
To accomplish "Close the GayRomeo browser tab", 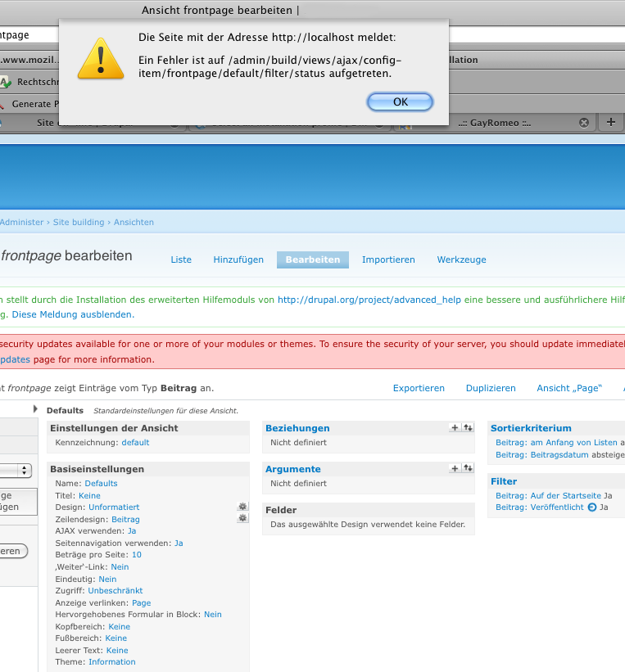I will [x=584, y=122].
